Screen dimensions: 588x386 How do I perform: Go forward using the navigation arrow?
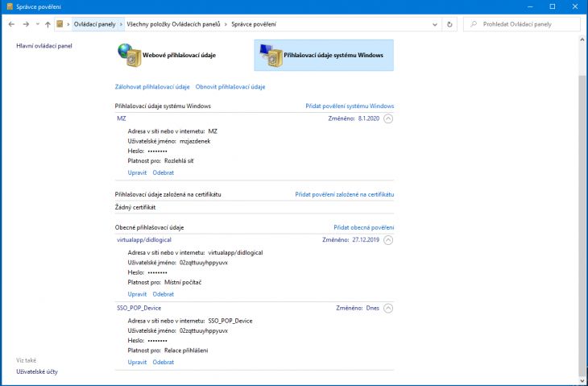click(26, 24)
